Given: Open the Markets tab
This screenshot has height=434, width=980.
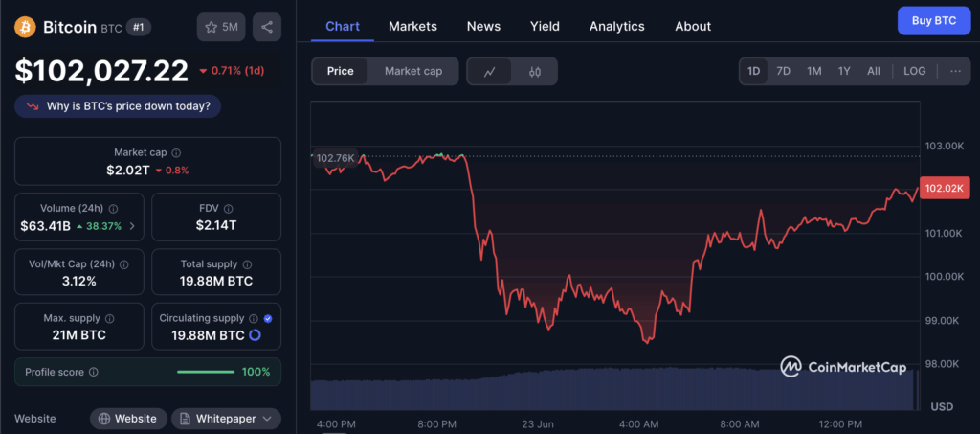Looking at the screenshot, I should coord(412,26).
